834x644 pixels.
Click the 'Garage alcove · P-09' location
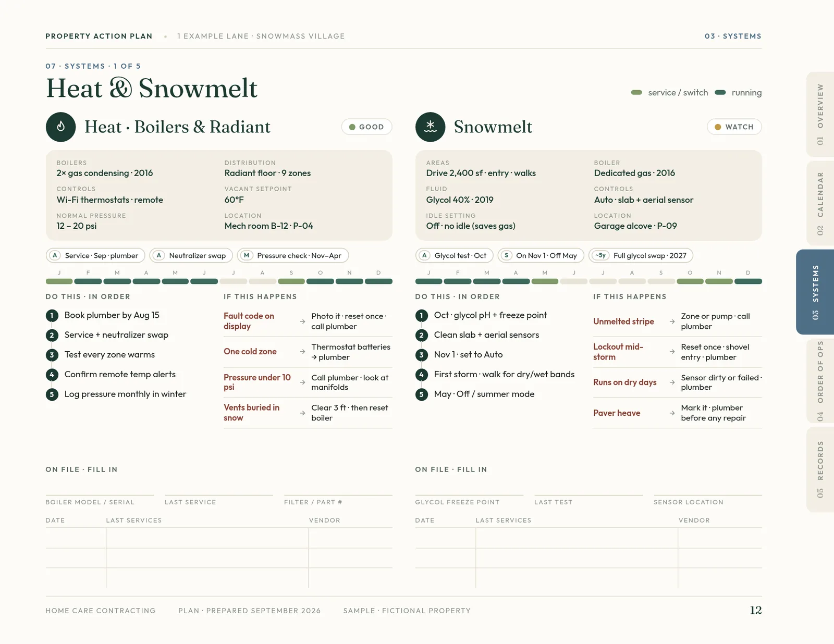click(635, 226)
